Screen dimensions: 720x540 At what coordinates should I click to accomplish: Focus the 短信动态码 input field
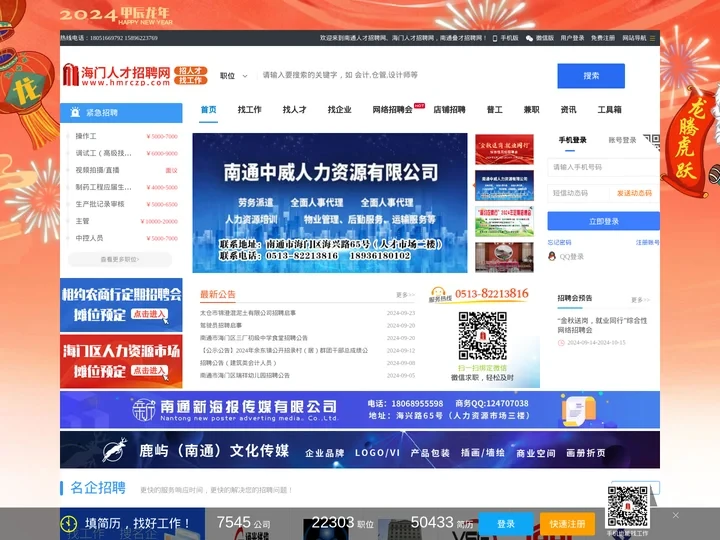[579, 193]
